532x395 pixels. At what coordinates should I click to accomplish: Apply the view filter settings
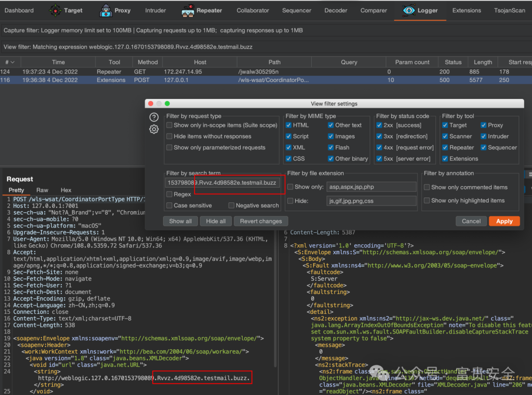point(504,221)
